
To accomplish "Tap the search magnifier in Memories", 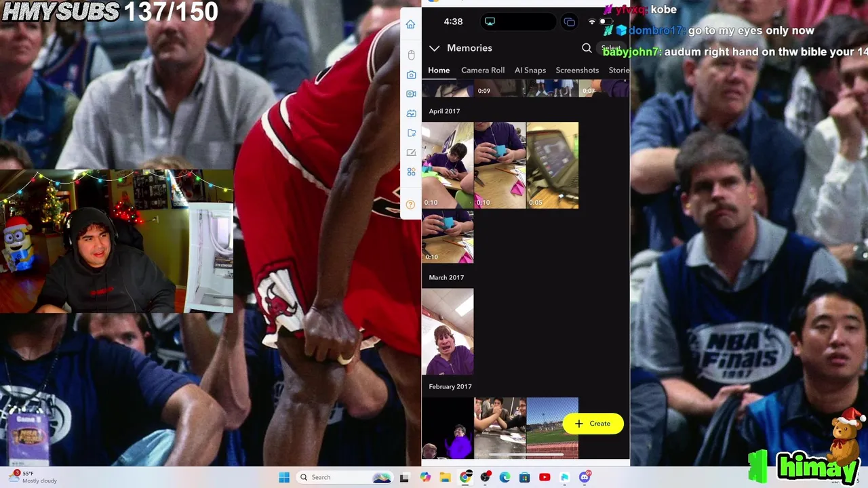I will (x=587, y=48).
